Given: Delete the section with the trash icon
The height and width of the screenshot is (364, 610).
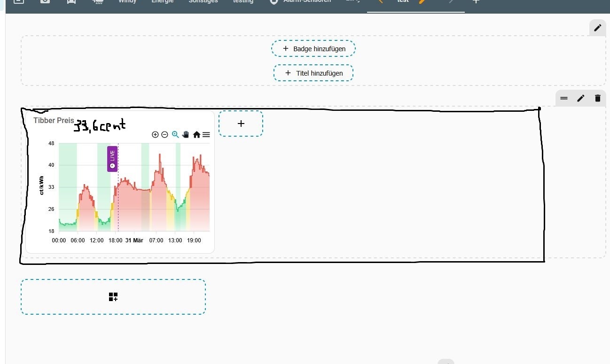Looking at the screenshot, I should (x=598, y=98).
